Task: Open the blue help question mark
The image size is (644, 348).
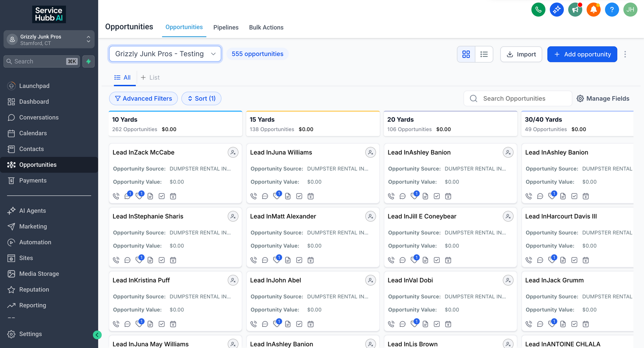Action: click(x=612, y=9)
